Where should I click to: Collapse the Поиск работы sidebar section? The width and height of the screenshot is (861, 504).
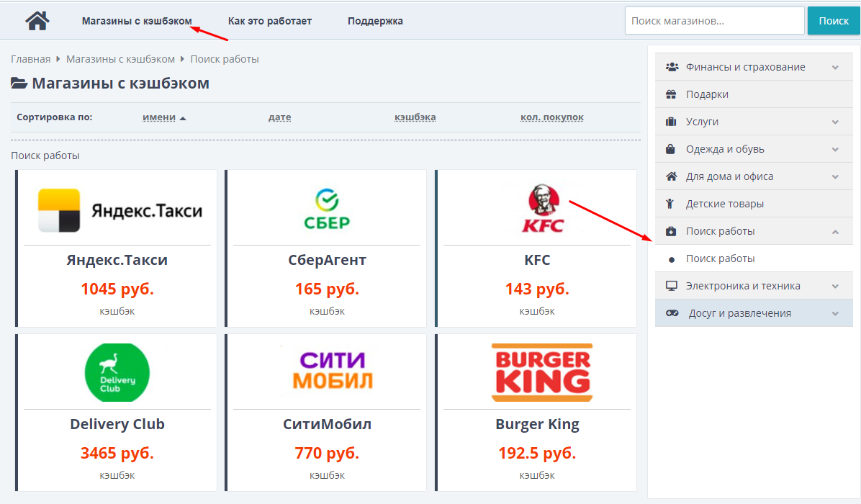coord(835,231)
